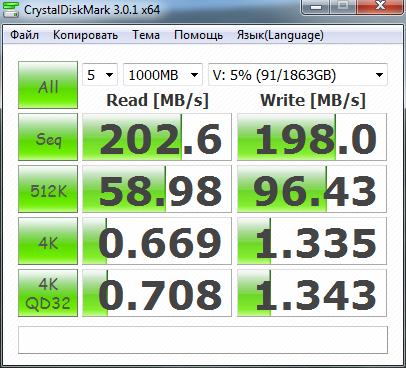Click the 4K write result 1.335
This screenshot has width=406, height=368.
[x=312, y=241]
